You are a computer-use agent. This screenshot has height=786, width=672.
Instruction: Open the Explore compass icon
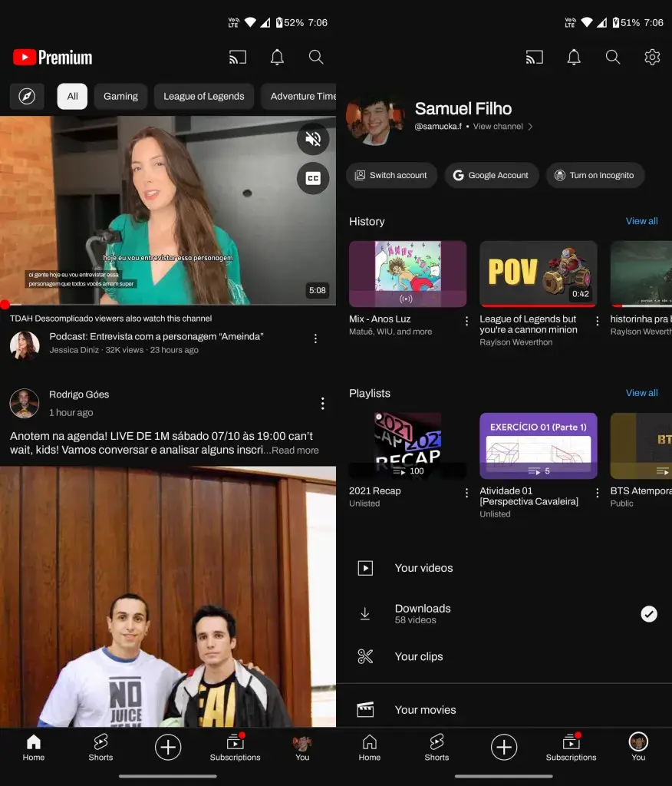click(x=26, y=96)
